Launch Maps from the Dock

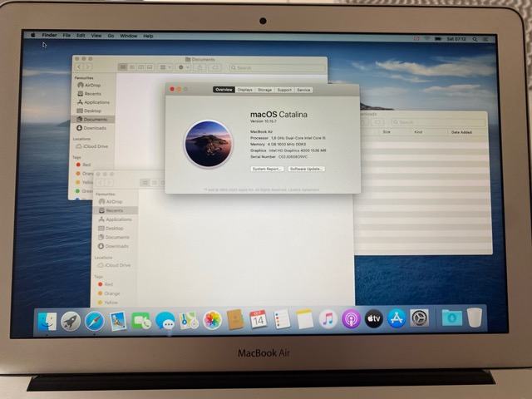coord(189,320)
